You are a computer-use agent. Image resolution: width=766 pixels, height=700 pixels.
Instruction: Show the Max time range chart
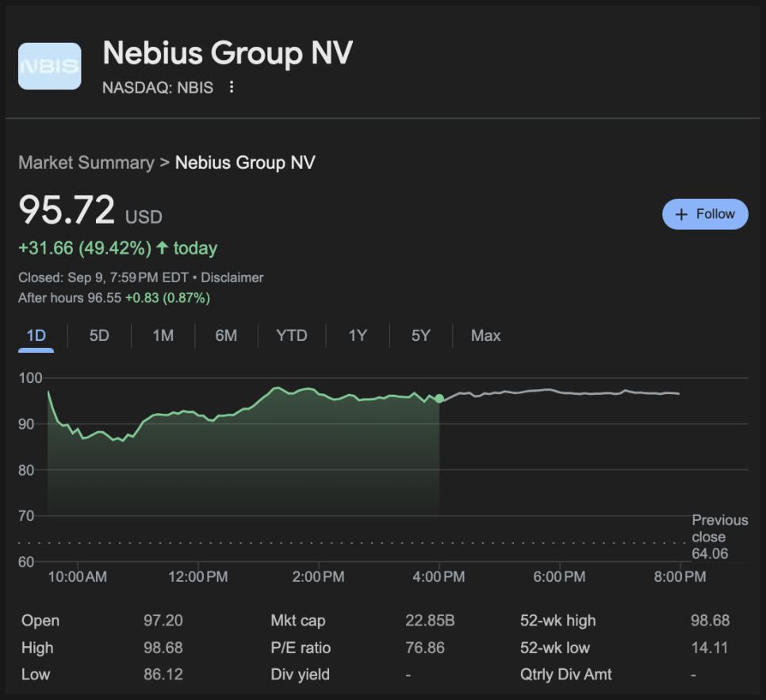point(485,335)
